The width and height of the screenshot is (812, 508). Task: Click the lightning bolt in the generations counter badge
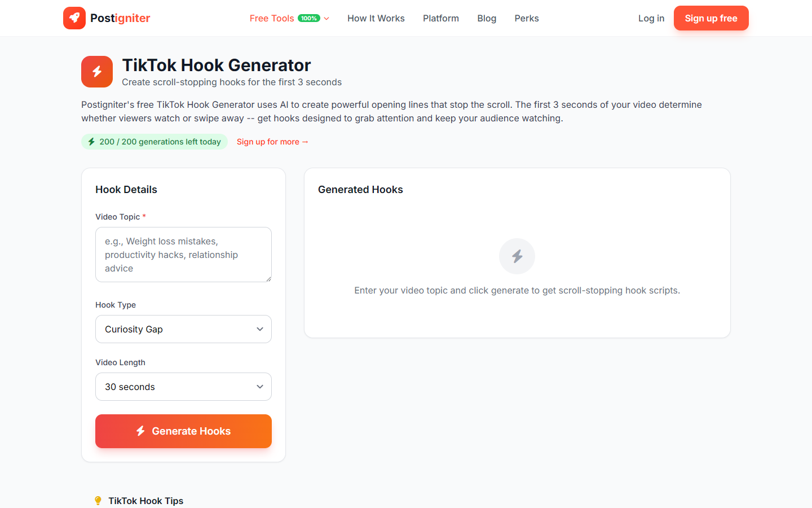pyautogui.click(x=91, y=142)
